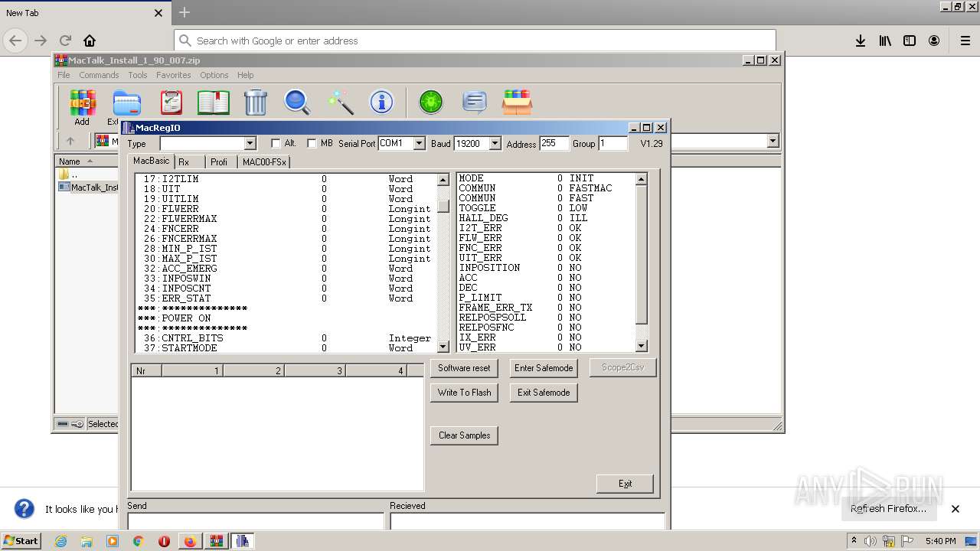Click the status list vertical scrollbar thumb
Screen dimensions: 980x551
tap(642, 255)
